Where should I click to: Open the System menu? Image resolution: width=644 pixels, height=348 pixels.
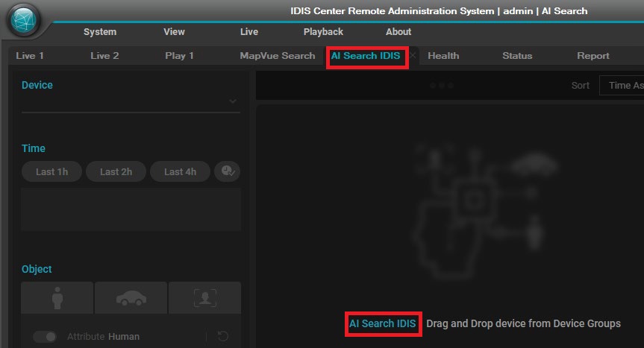pos(100,31)
